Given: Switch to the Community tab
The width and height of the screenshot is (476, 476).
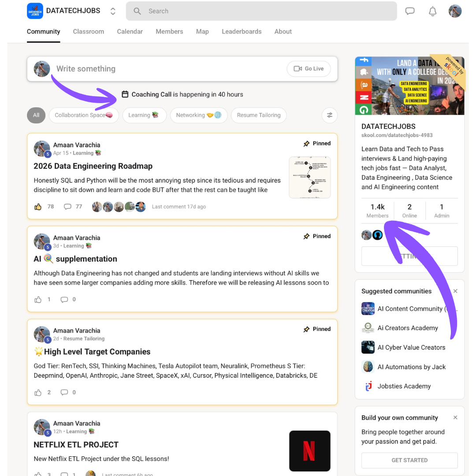Looking at the screenshot, I should 43,32.
